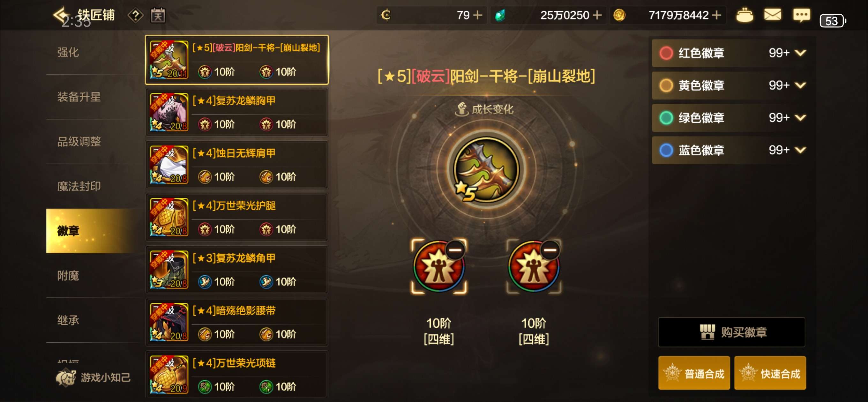Remove the right 10阶 emblem with minus
This screenshot has height=402, width=868.
(x=550, y=250)
